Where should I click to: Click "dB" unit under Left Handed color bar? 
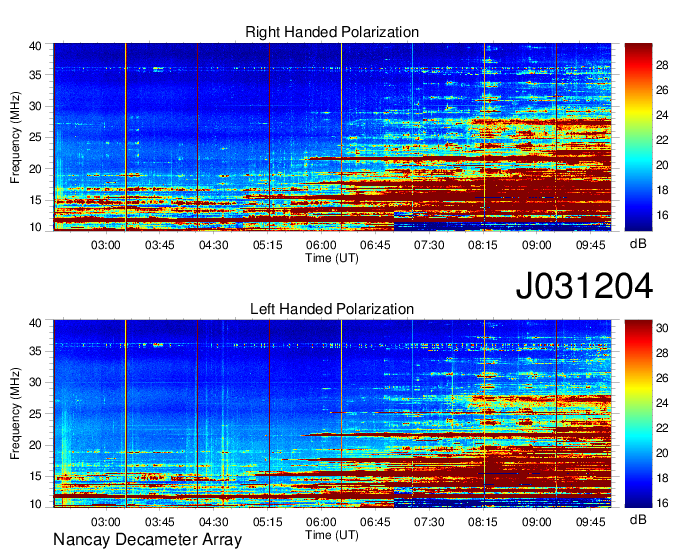(638, 520)
